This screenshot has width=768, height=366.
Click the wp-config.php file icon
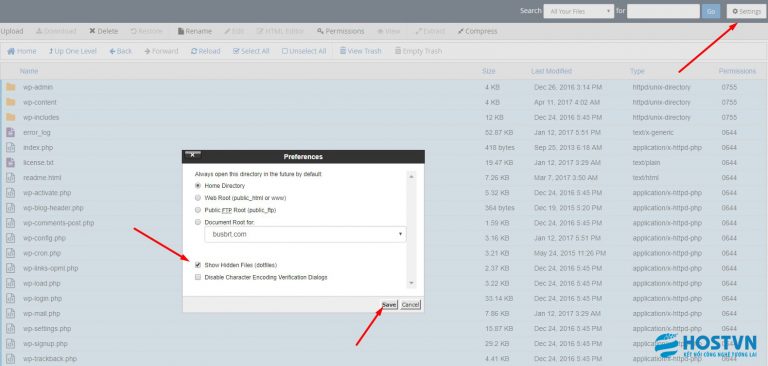[11, 238]
